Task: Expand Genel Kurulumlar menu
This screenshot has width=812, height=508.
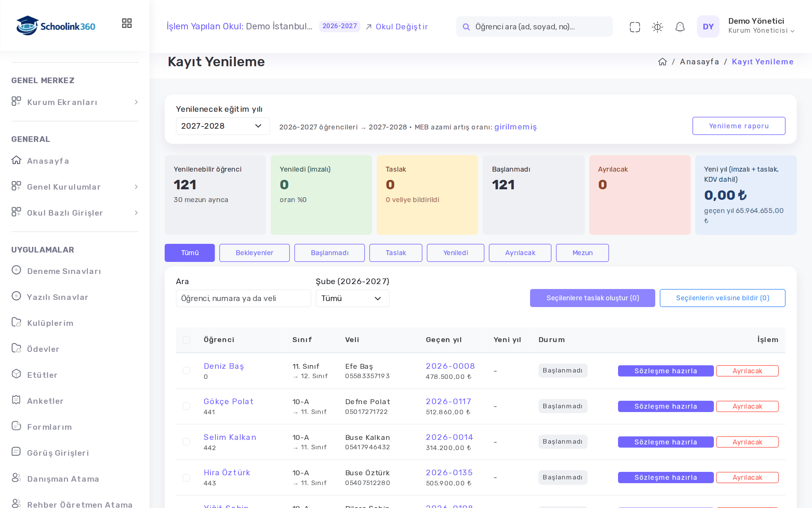Action: tap(75, 187)
